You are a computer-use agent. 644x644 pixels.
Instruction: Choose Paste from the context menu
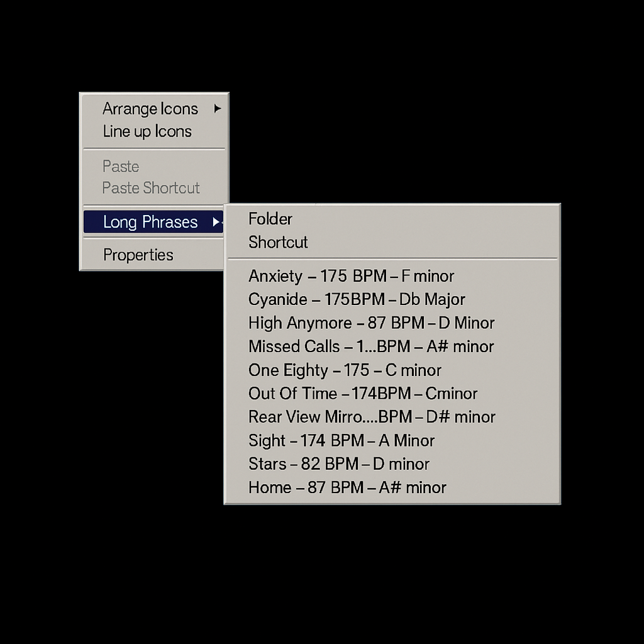[x=154, y=166]
